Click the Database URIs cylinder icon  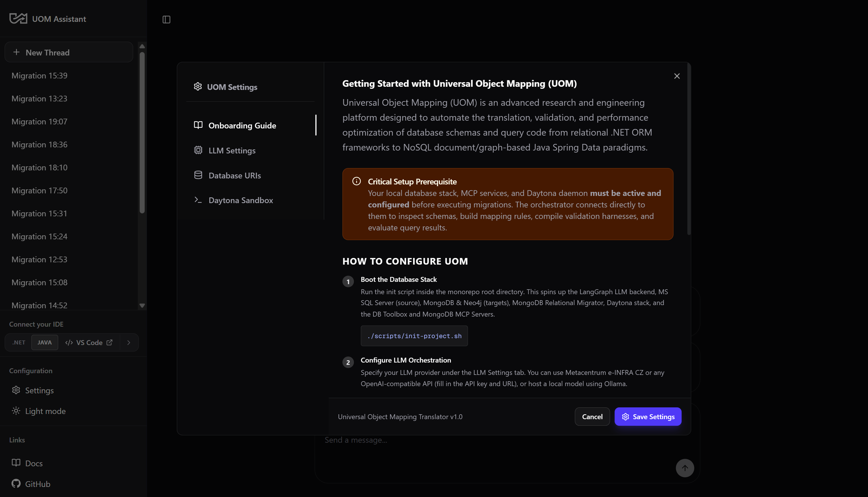[198, 175]
